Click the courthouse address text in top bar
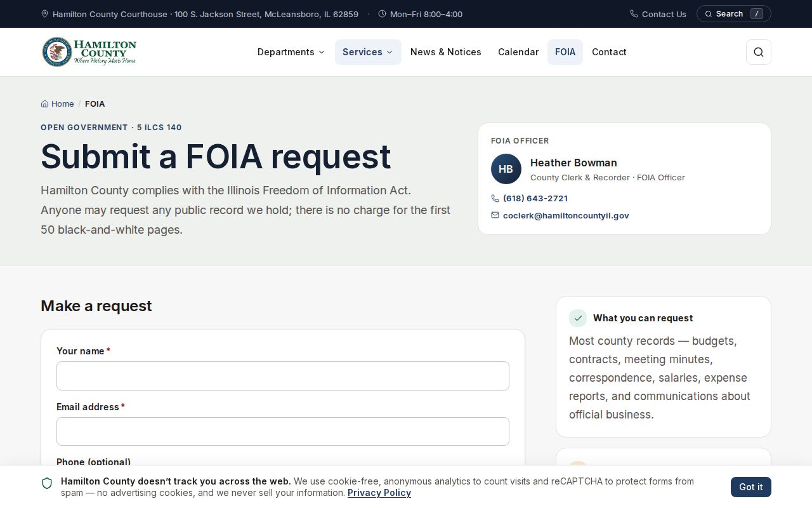Image resolution: width=812 pixels, height=508 pixels. [x=206, y=14]
